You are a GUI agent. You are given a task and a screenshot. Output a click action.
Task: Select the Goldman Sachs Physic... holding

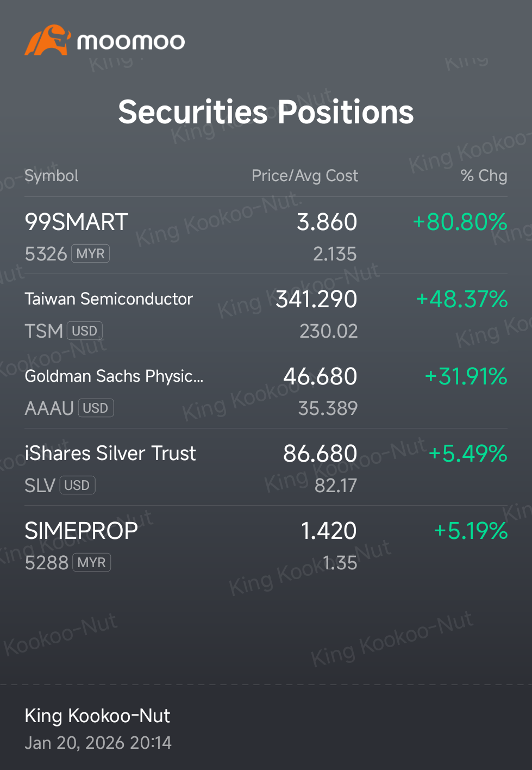[x=266, y=390]
